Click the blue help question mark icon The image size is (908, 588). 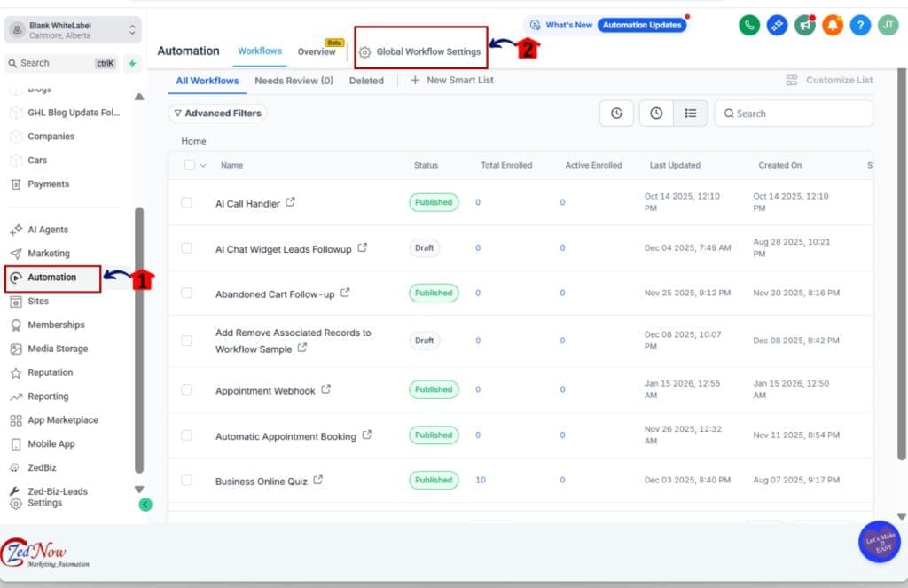click(859, 25)
